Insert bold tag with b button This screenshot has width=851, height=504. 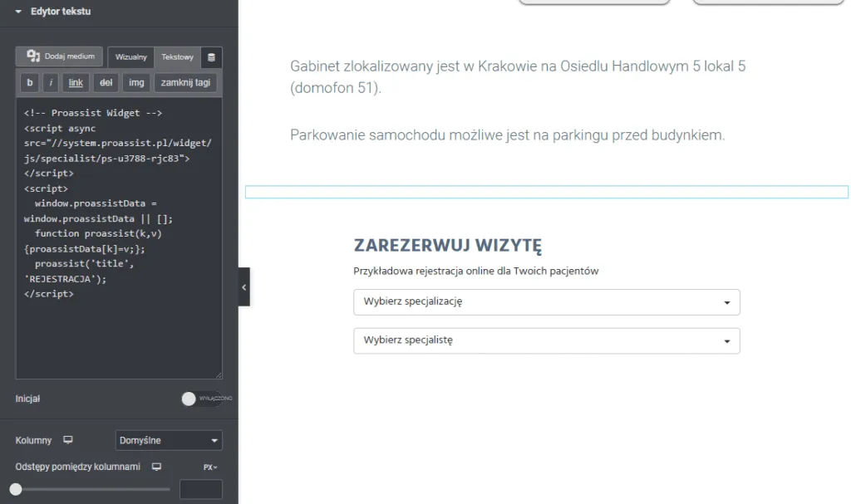point(30,82)
